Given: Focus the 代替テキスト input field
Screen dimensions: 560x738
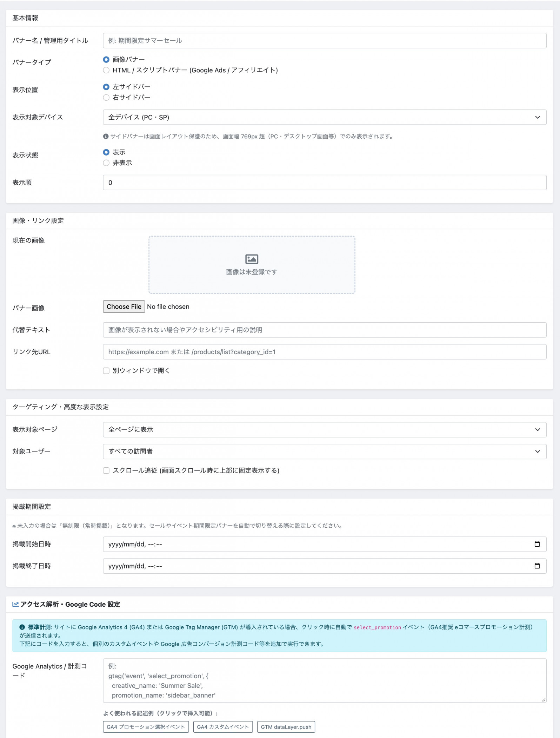Looking at the screenshot, I should point(325,330).
